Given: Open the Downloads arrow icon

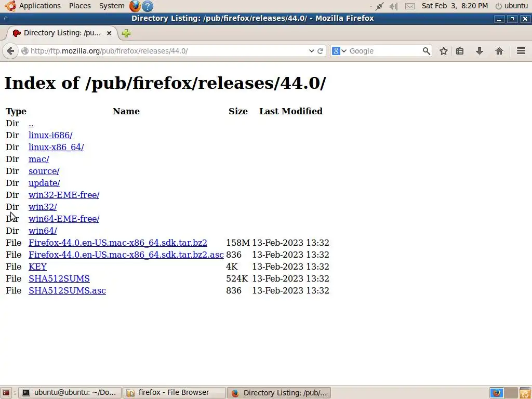Looking at the screenshot, I should (480, 51).
